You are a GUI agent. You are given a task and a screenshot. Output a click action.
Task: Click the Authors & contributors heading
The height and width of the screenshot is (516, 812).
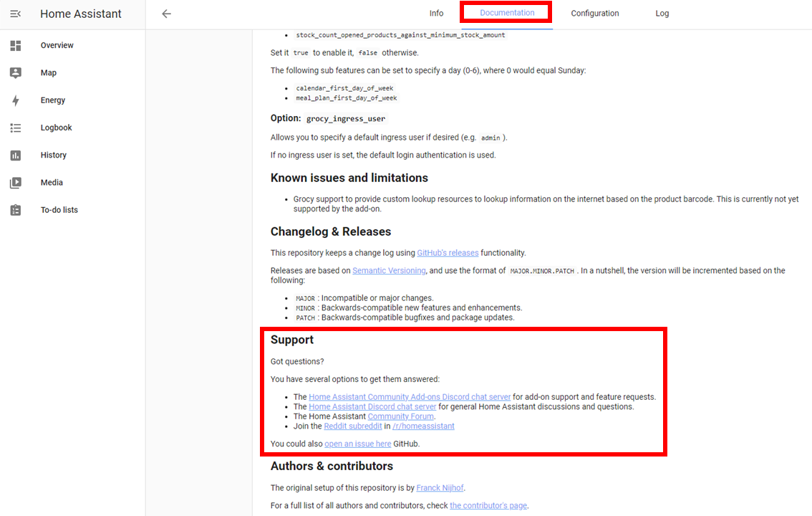coord(332,467)
